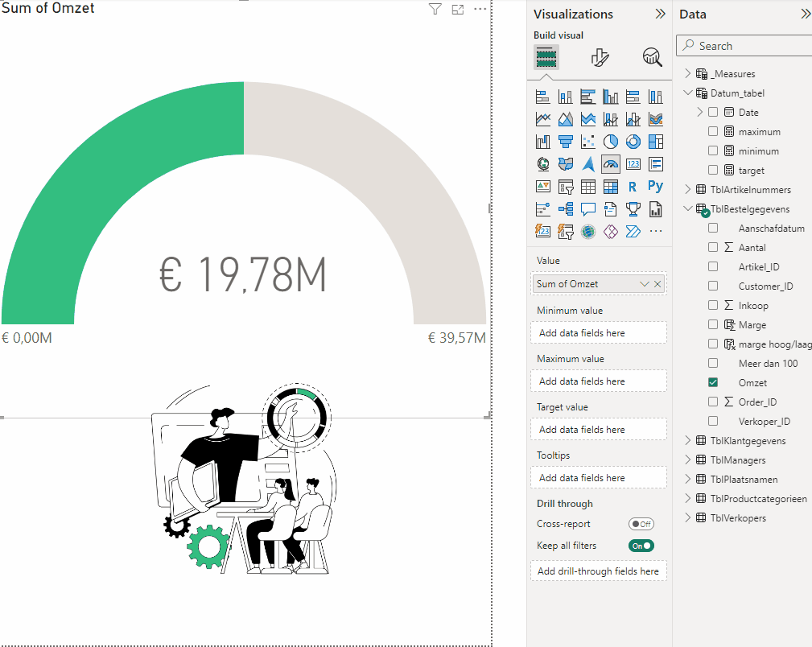Select the Slicer visual

[566, 187]
